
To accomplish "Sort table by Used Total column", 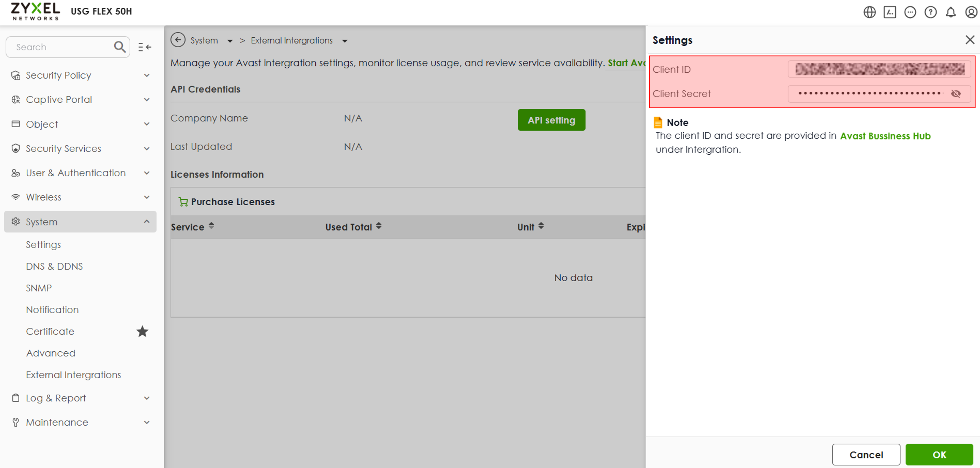I will click(x=379, y=226).
